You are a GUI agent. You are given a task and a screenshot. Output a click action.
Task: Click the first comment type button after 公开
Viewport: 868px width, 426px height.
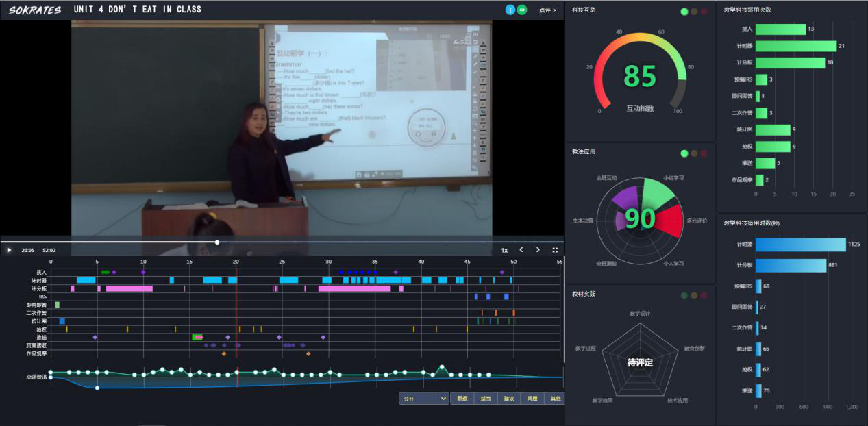[x=462, y=398]
